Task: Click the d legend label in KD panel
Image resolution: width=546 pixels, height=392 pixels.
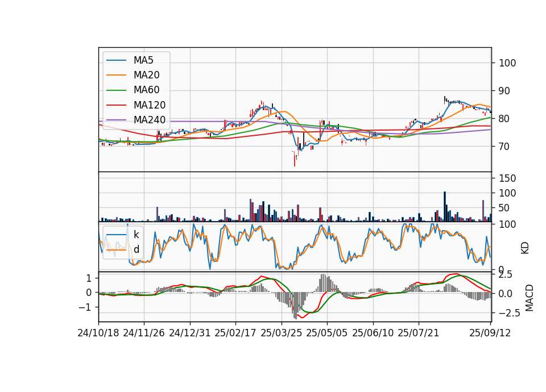Action: (x=136, y=249)
